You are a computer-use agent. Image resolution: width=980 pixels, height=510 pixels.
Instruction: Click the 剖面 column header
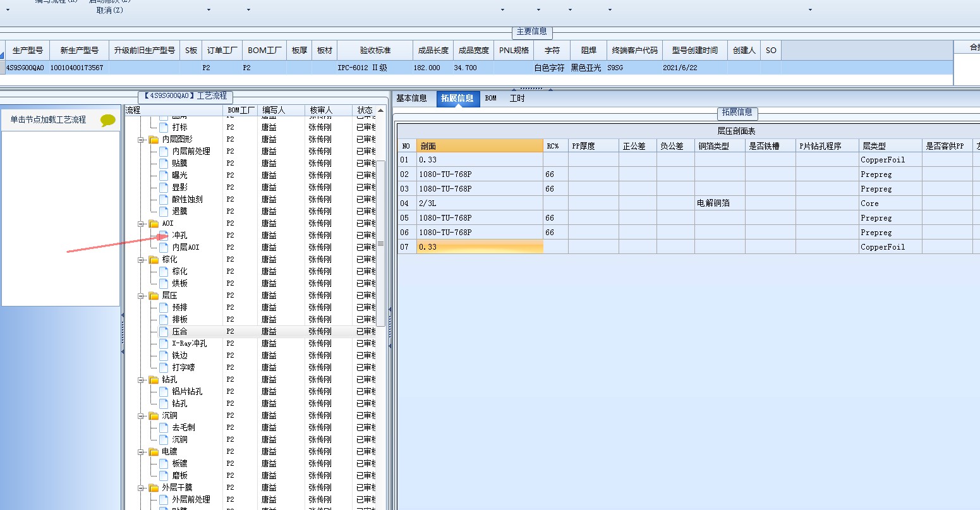tap(480, 146)
